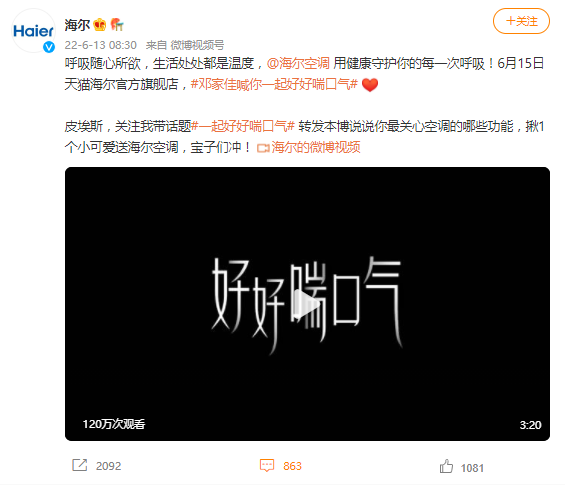This screenshot has width=565, height=485.
Task: Click the repost share icon
Action: [x=80, y=465]
